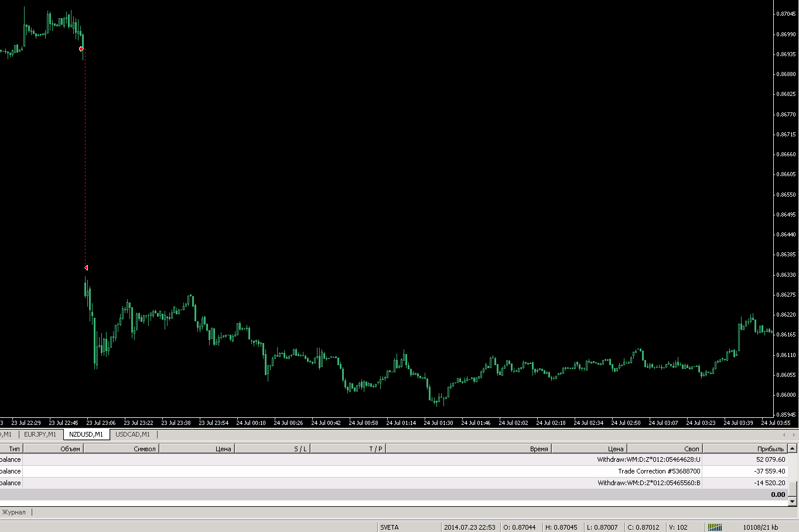799x532 pixels.
Task: Click the 0.87045 price label on price axis
Action: [x=786, y=13]
